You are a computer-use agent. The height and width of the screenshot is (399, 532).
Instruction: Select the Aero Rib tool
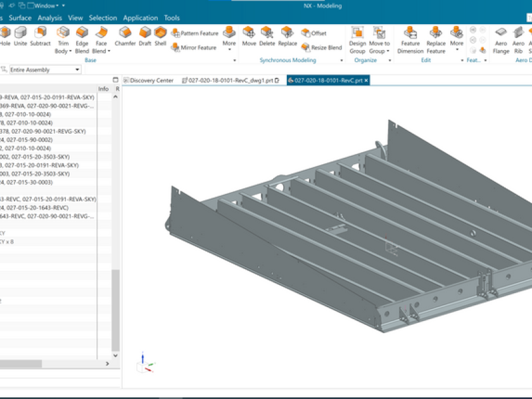pos(518,40)
